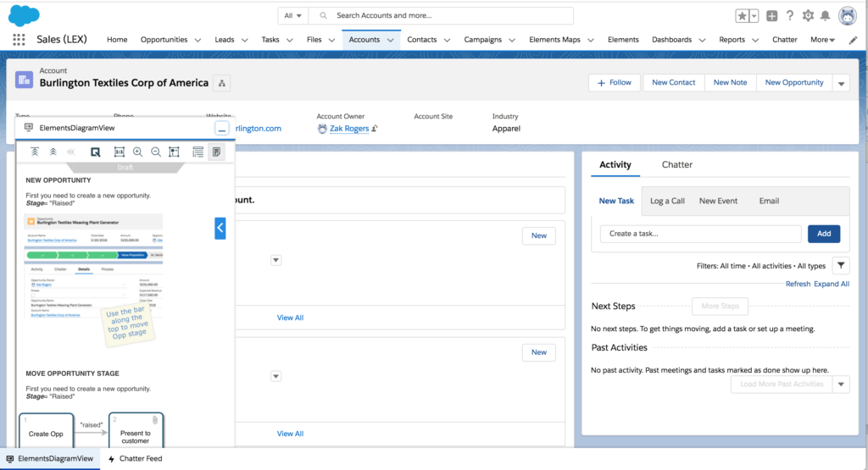The image size is (868, 470).
Task: Click the New Opportunity button
Action: (793, 83)
